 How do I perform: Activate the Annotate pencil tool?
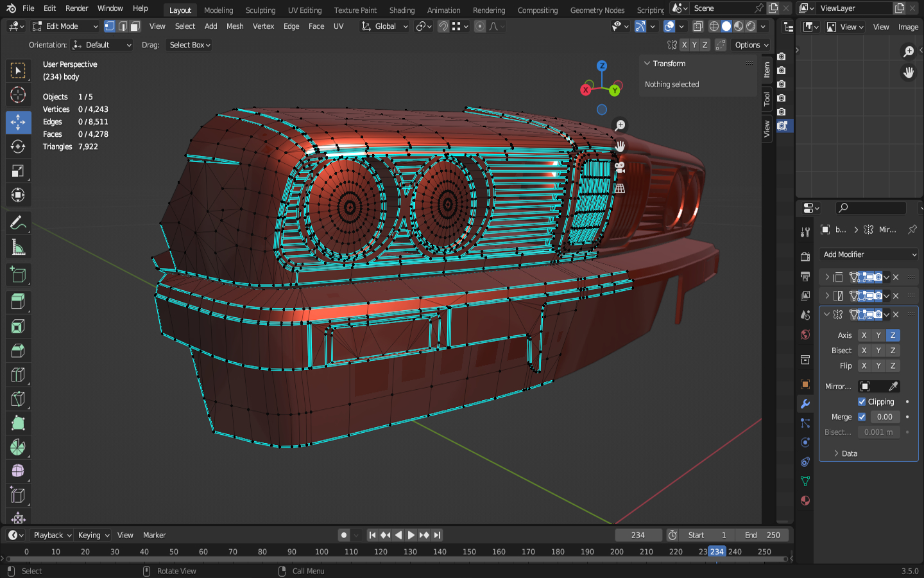[x=18, y=223]
